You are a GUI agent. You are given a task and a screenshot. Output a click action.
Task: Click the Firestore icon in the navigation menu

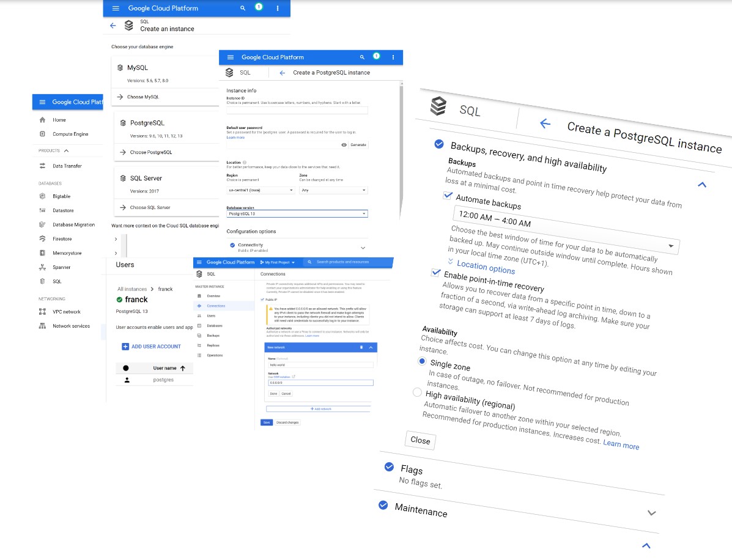[x=42, y=238]
